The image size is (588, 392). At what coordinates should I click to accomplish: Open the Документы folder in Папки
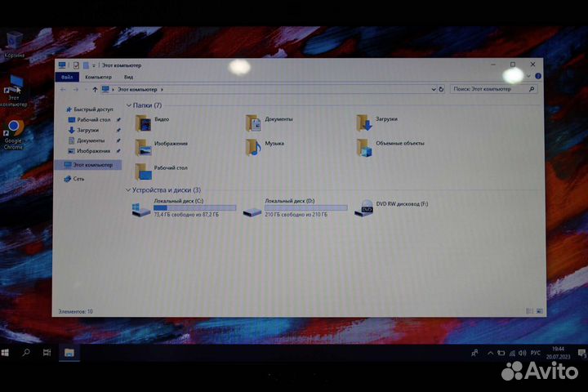point(269,122)
